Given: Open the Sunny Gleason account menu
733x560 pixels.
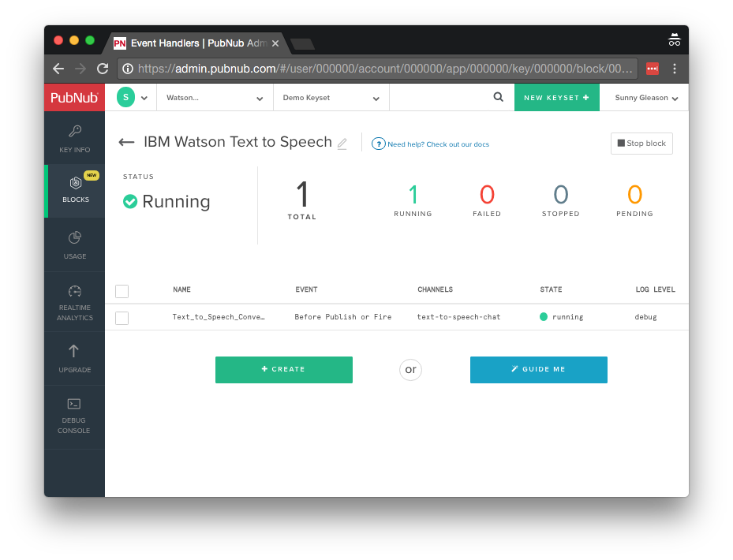Looking at the screenshot, I should tap(646, 98).
